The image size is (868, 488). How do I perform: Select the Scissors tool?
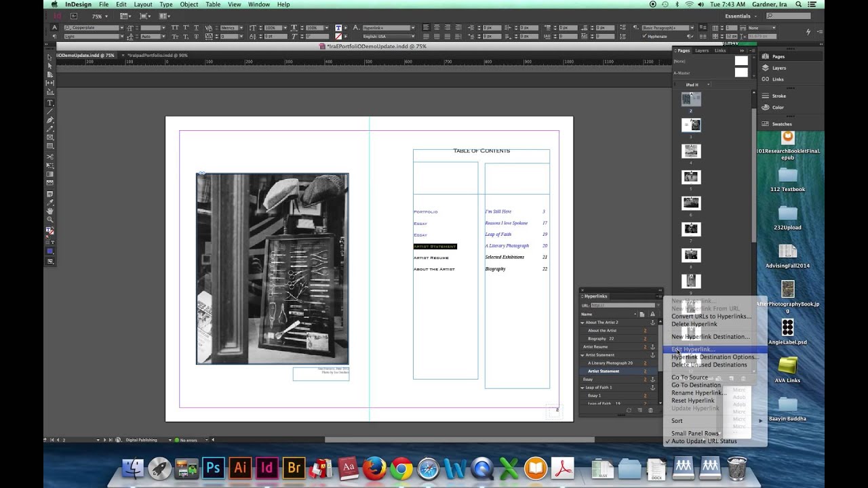click(50, 157)
